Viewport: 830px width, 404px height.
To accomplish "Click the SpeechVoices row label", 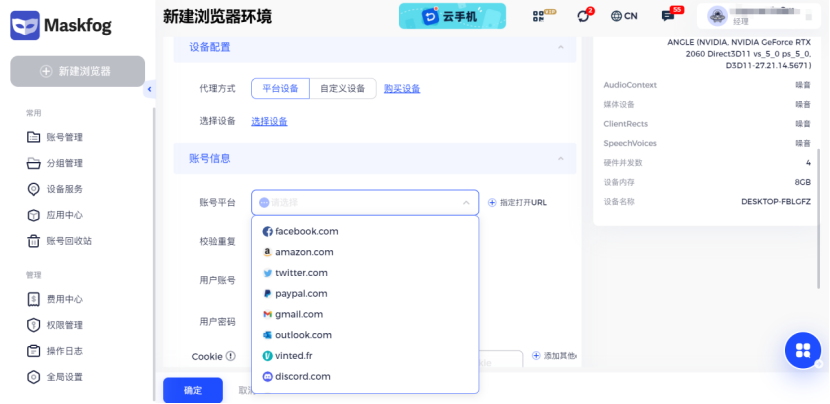I will coord(630,143).
